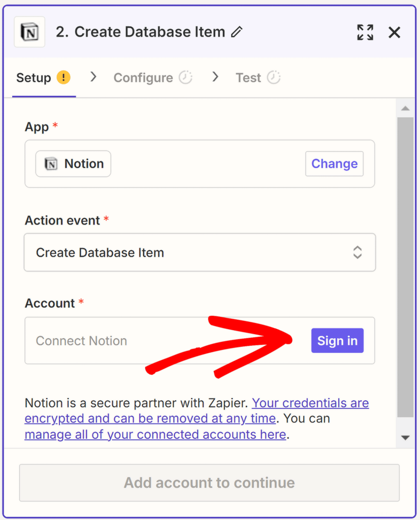420x520 pixels.
Task: Close the Create Database Item panel
Action: click(x=394, y=32)
